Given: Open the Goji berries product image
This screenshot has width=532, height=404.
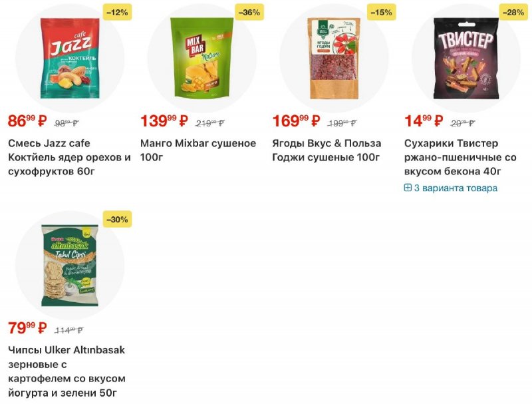Looking at the screenshot, I should pyautogui.click(x=334, y=57).
